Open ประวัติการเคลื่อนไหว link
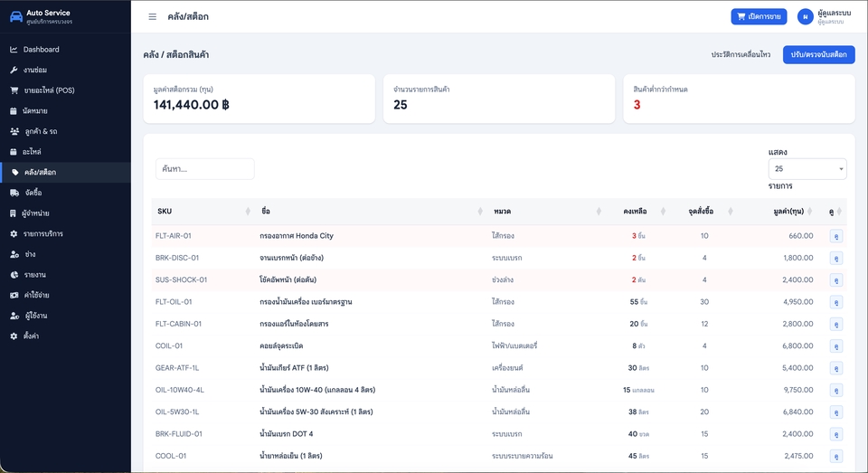Screen dimensions: 868x473 click(x=741, y=54)
